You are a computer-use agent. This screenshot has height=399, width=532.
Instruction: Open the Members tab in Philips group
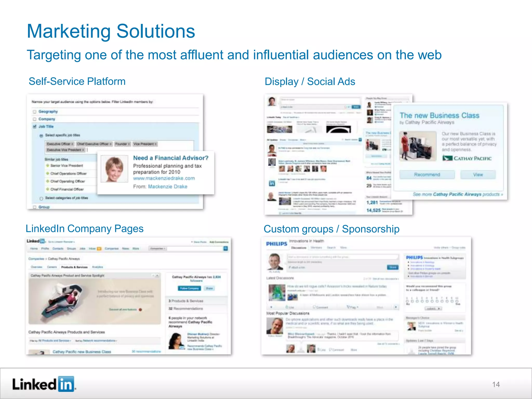[316, 248]
